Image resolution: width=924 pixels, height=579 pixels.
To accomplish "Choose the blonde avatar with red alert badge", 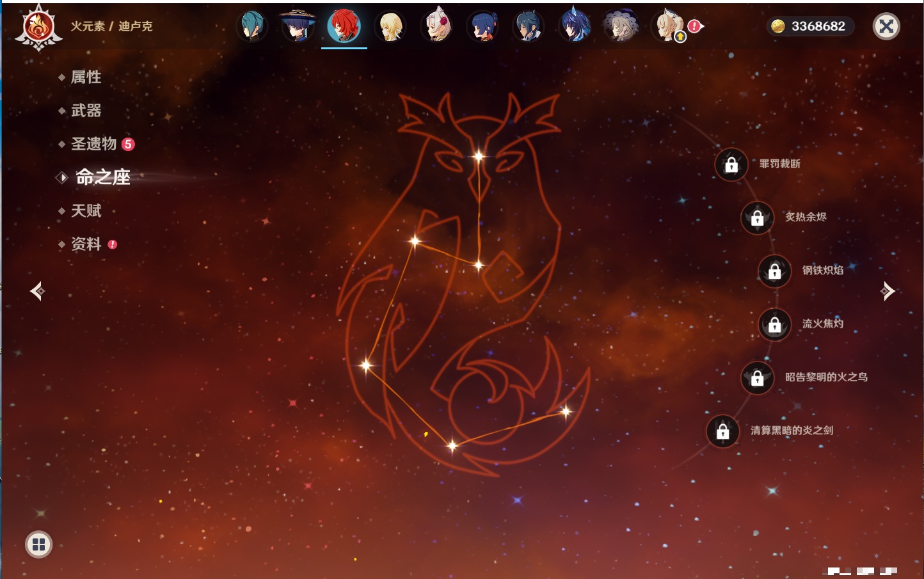I will (669, 26).
